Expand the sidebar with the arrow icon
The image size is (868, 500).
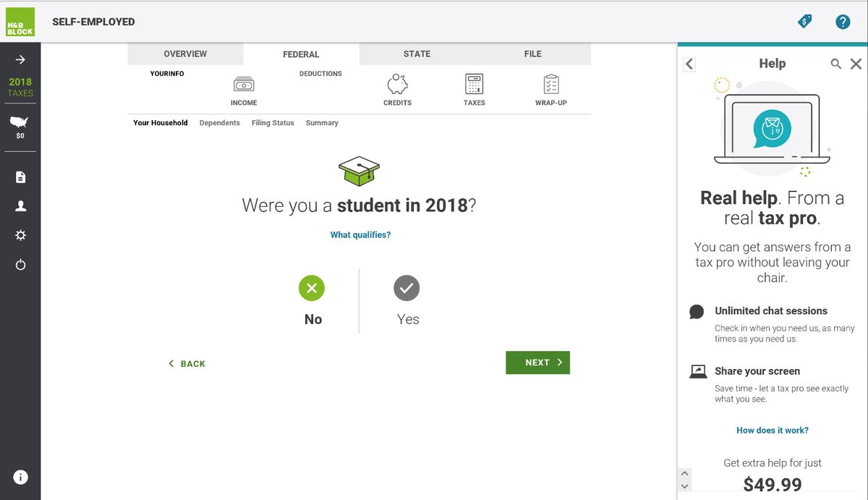[20, 59]
